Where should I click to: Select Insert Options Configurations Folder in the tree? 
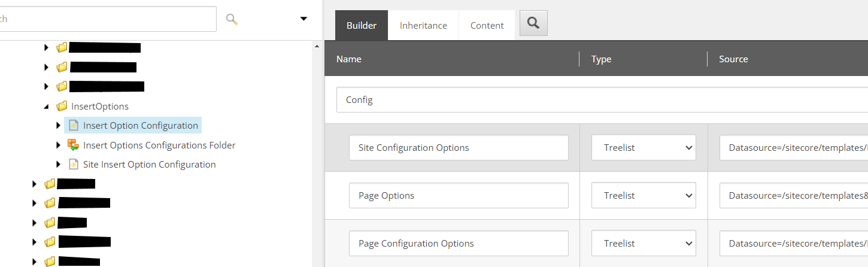159,145
